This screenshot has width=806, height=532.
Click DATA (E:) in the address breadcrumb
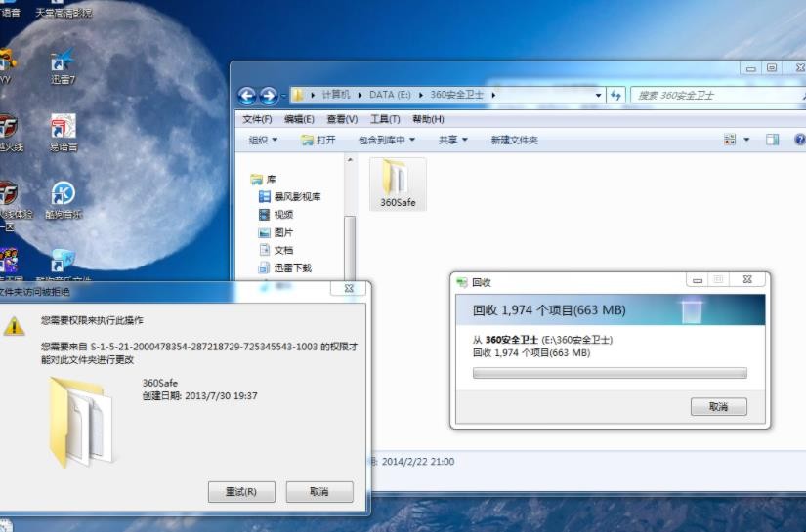pos(390,95)
